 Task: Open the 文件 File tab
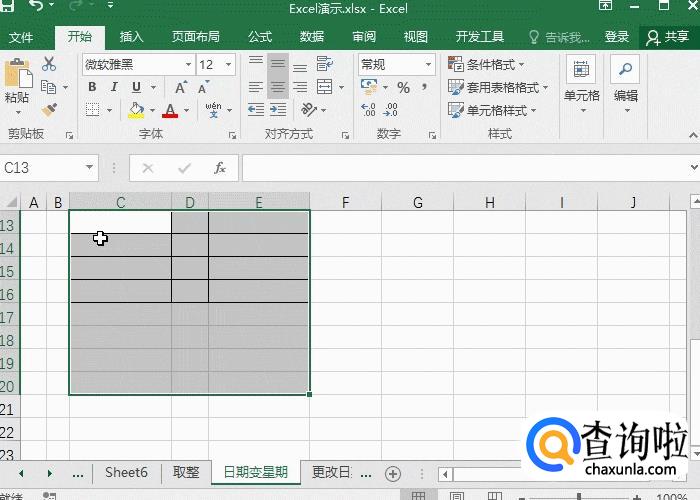[x=21, y=37]
